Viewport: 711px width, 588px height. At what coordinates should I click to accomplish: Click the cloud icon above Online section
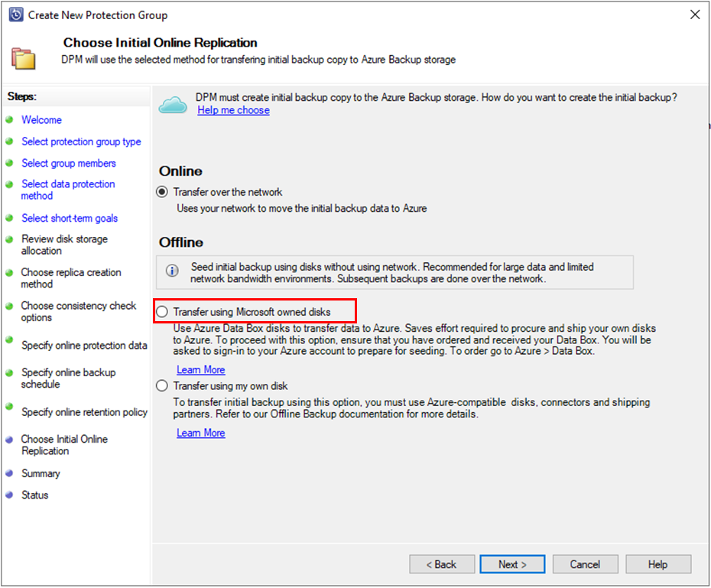point(173,105)
